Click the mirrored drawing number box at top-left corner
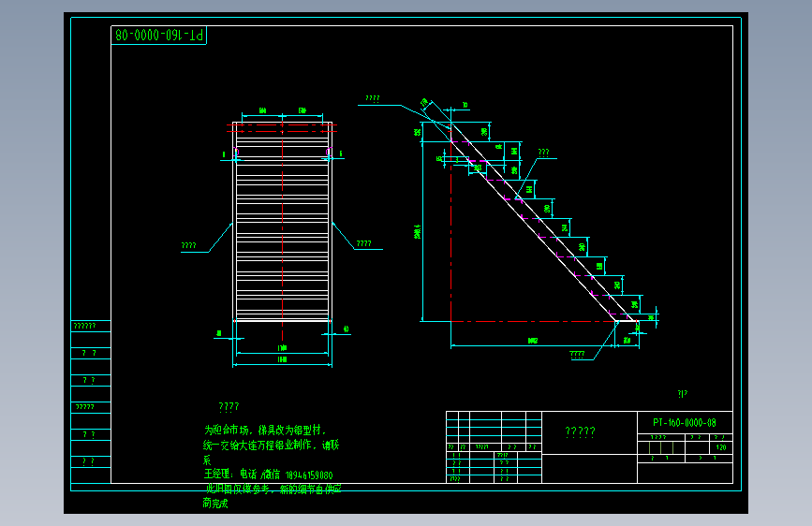The width and height of the screenshot is (812, 526). [159, 36]
